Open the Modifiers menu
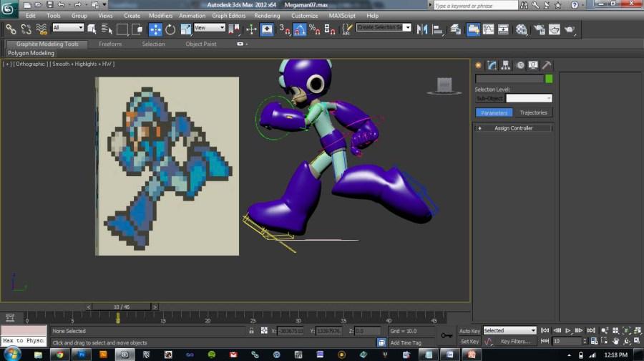This screenshot has width=644, height=361. pyautogui.click(x=160, y=15)
